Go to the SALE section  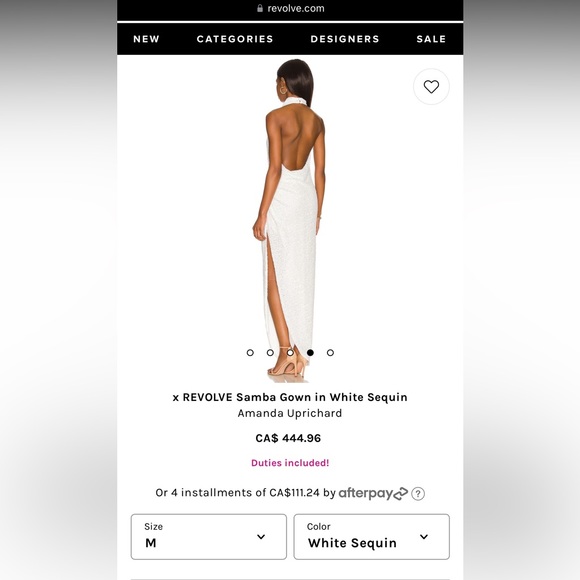pos(431,39)
